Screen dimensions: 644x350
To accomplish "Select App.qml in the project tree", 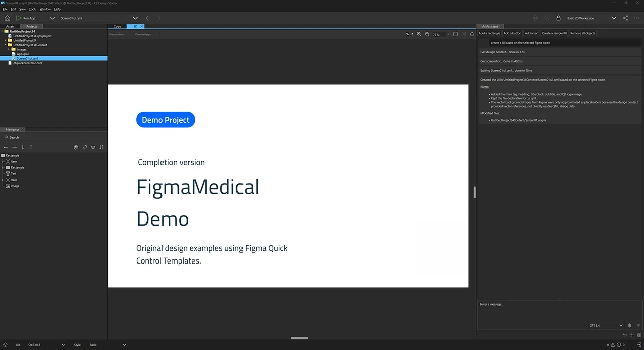I will tap(23, 54).
